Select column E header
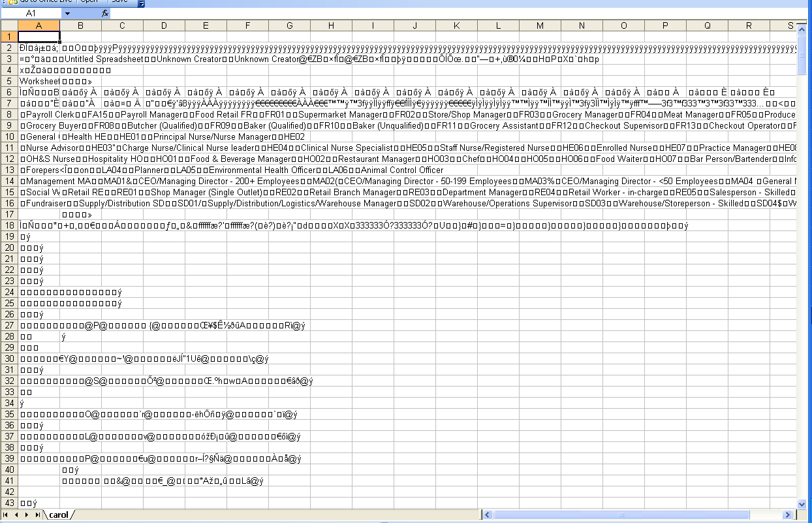 point(206,25)
